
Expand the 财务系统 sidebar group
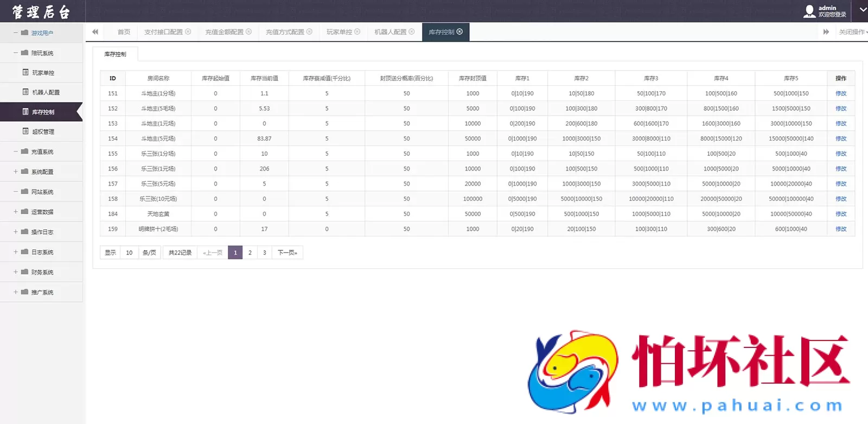[x=41, y=272]
